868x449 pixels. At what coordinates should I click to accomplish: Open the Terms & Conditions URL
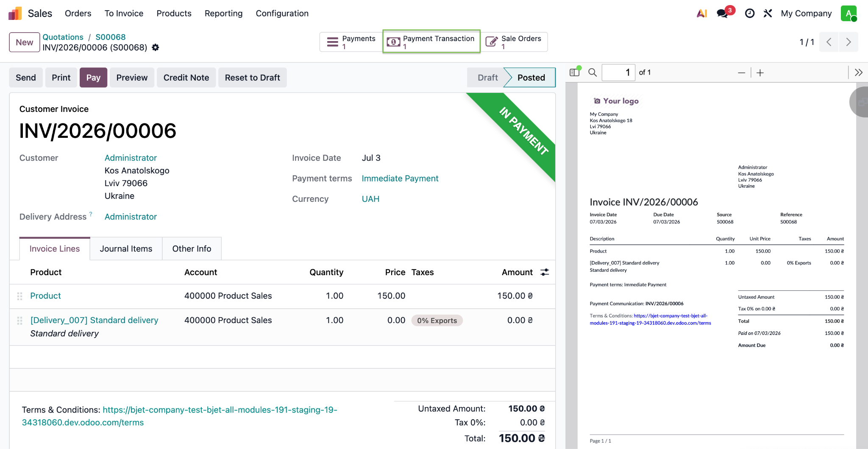[x=179, y=416]
